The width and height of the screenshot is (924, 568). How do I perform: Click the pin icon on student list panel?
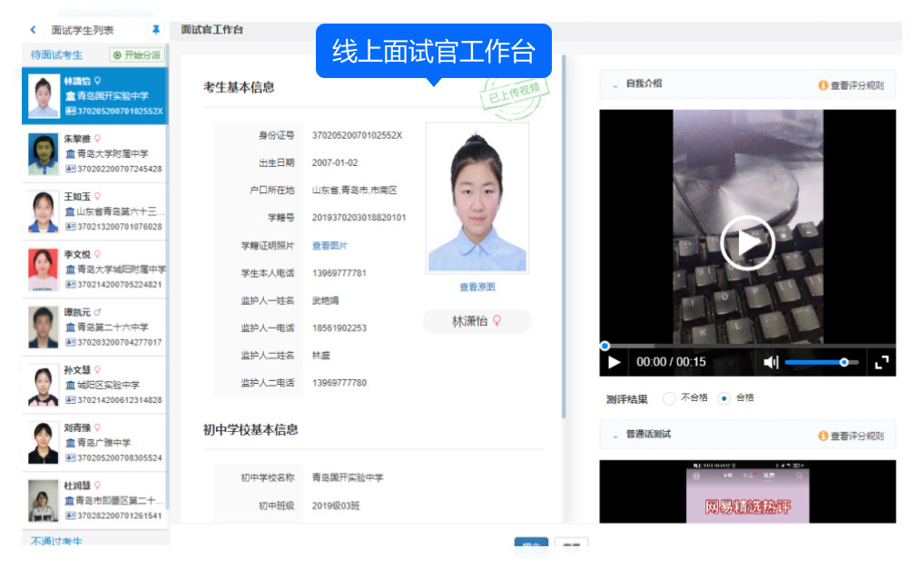pos(155,30)
